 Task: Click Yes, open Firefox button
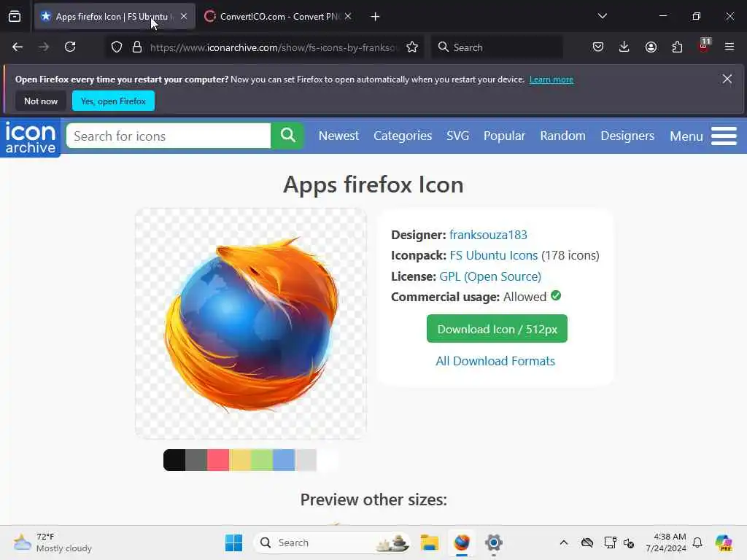(113, 101)
